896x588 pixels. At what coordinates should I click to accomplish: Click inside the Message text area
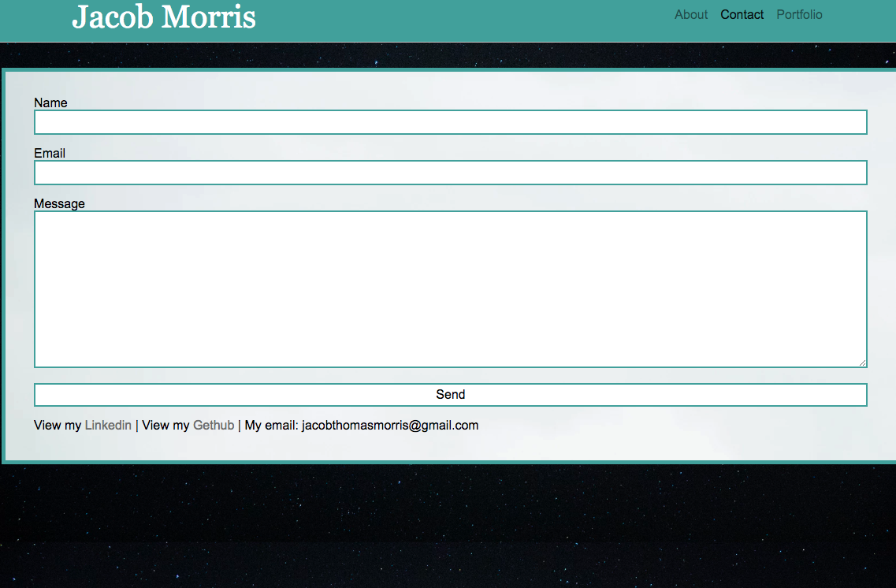(x=450, y=289)
